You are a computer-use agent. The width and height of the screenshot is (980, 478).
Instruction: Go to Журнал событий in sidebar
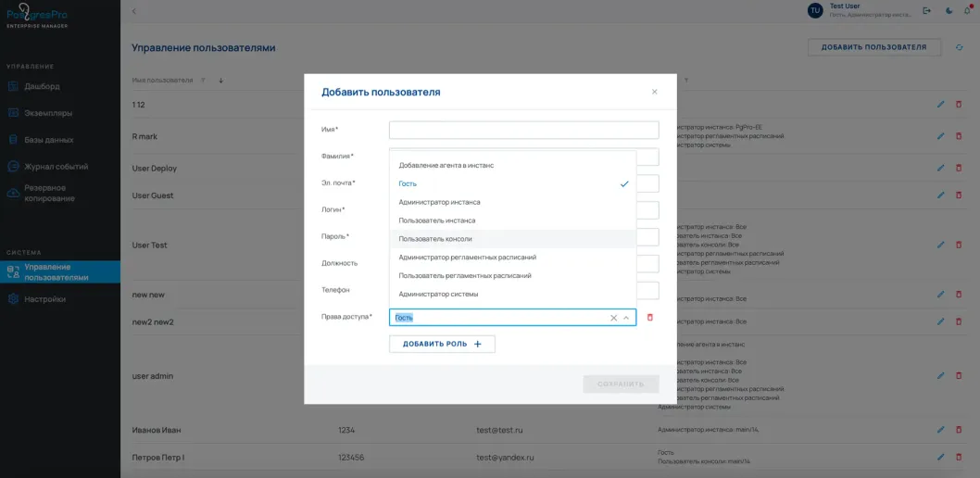pyautogui.click(x=56, y=167)
